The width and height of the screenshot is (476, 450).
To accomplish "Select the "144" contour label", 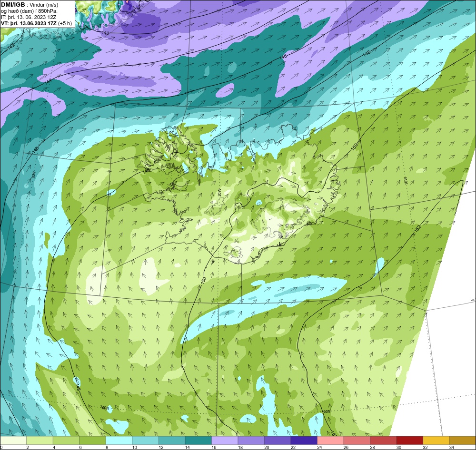I will click(48, 82).
